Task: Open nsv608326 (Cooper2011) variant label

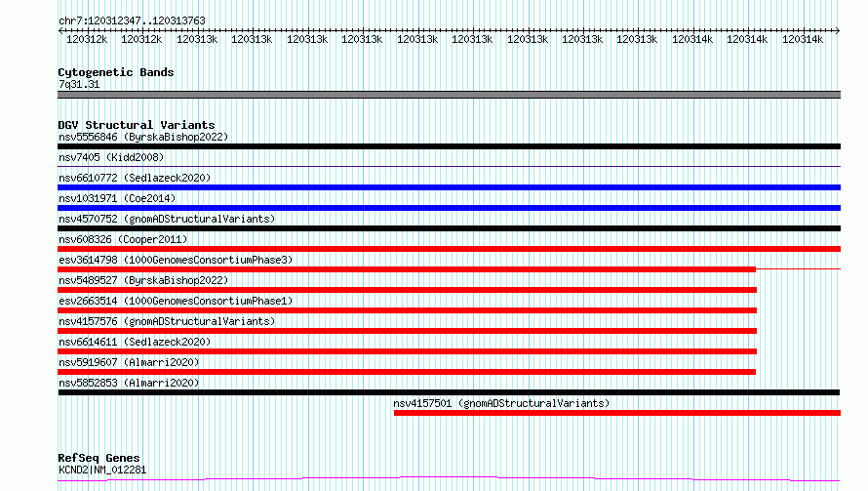Action: (x=123, y=239)
